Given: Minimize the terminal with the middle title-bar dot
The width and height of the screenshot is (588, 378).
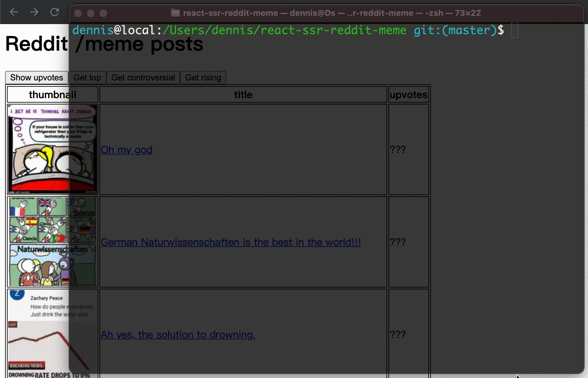Looking at the screenshot, I should pos(91,13).
